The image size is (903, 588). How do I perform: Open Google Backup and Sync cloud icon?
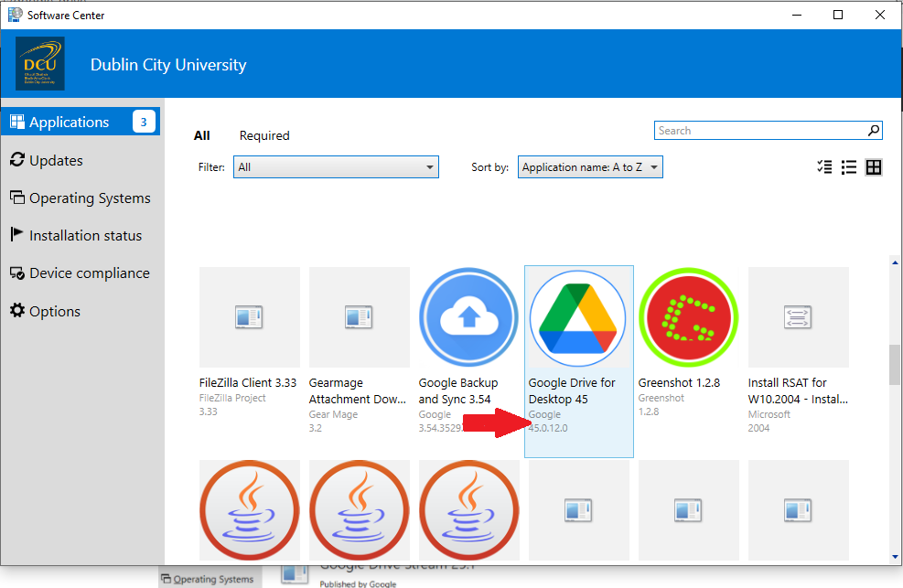coord(468,317)
